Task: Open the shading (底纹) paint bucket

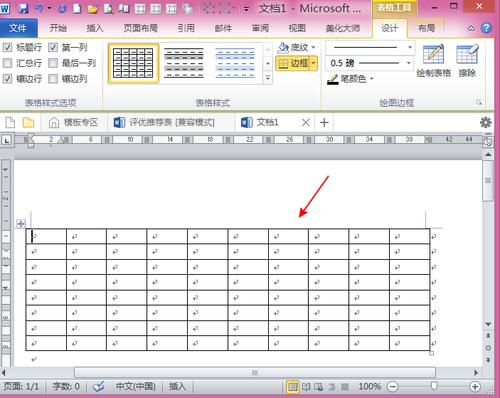Action: click(283, 47)
